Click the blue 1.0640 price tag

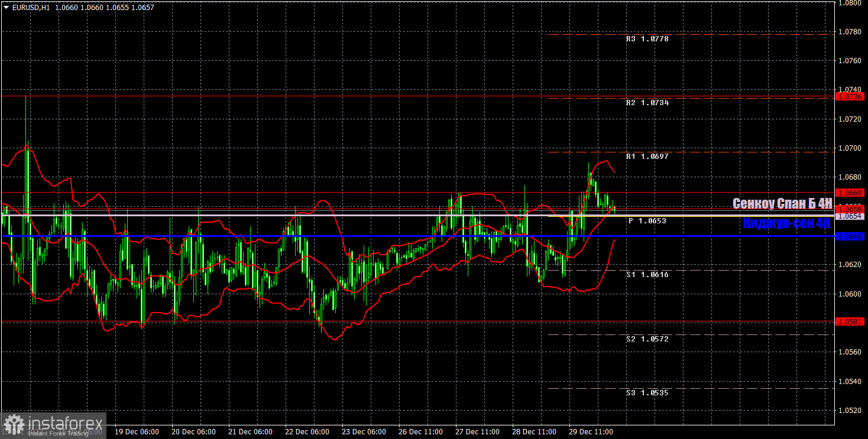click(850, 236)
